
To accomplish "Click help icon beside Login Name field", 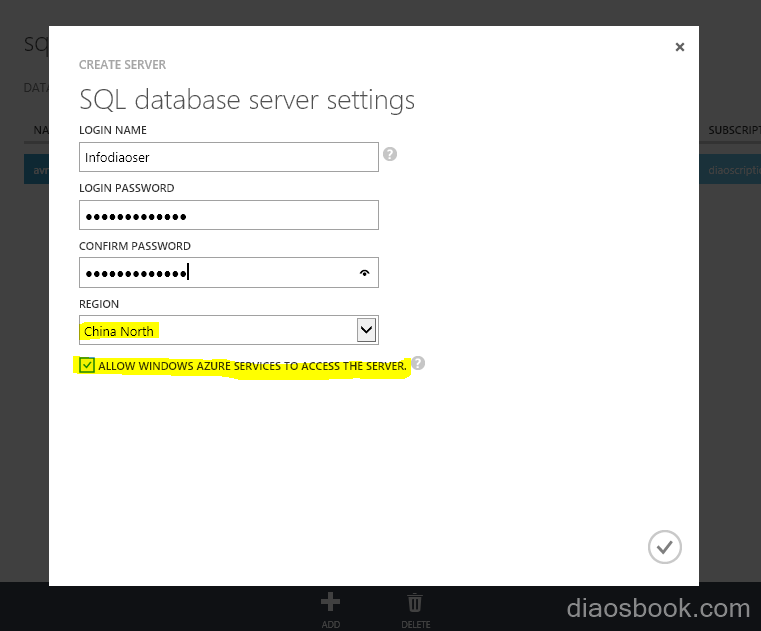I will [x=390, y=154].
